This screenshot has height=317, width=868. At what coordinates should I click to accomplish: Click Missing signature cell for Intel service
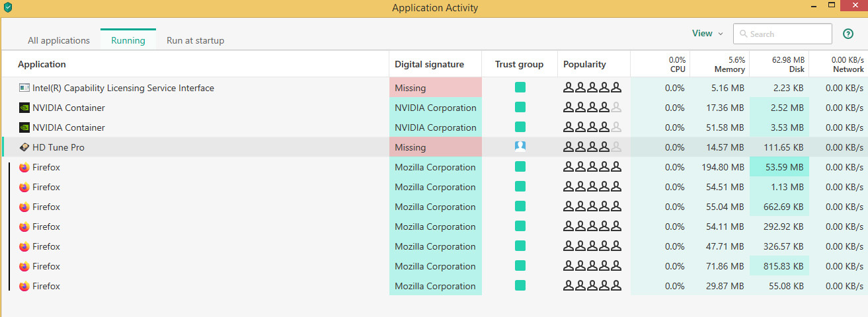pyautogui.click(x=436, y=88)
